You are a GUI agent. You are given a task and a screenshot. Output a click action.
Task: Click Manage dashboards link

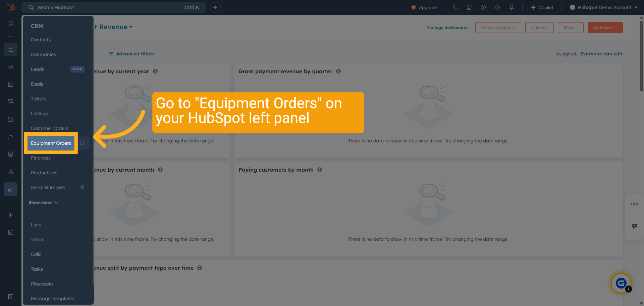click(448, 28)
